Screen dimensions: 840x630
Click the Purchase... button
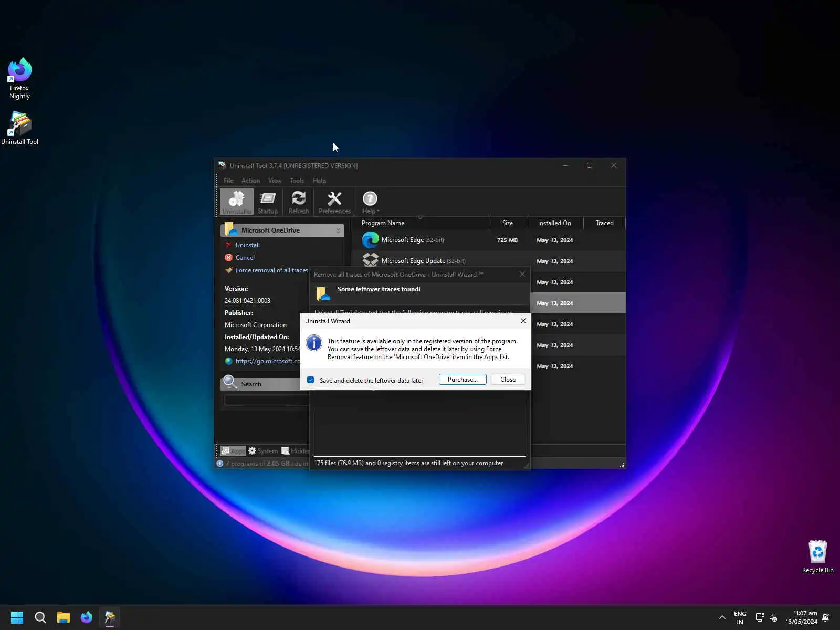click(x=463, y=380)
